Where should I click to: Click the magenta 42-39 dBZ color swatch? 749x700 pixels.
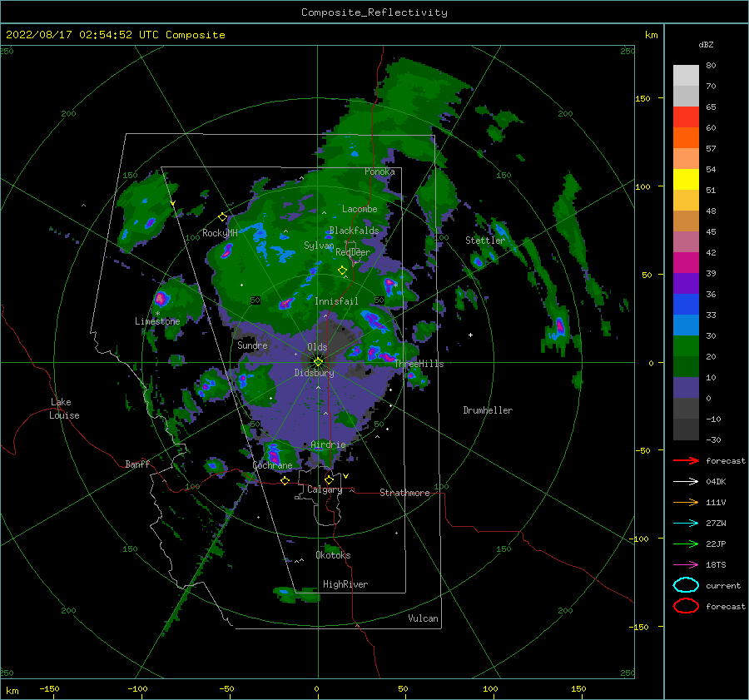[x=686, y=263]
